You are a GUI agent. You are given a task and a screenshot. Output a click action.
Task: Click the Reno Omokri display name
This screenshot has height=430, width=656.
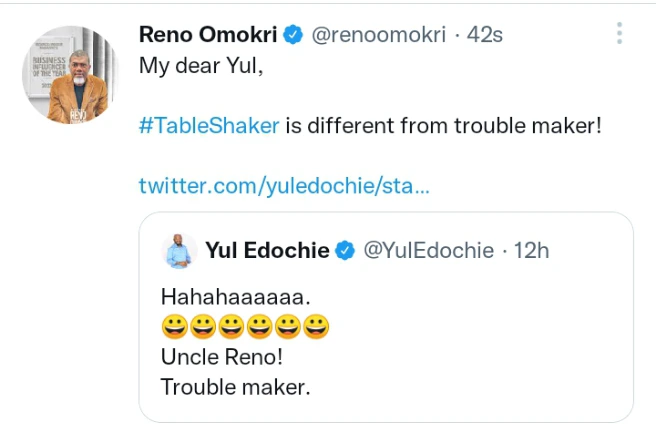pyautogui.click(x=207, y=35)
